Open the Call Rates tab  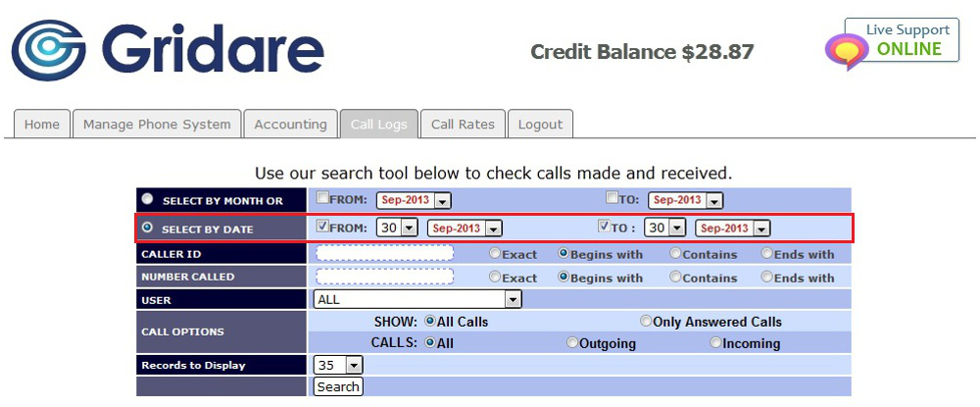463,125
